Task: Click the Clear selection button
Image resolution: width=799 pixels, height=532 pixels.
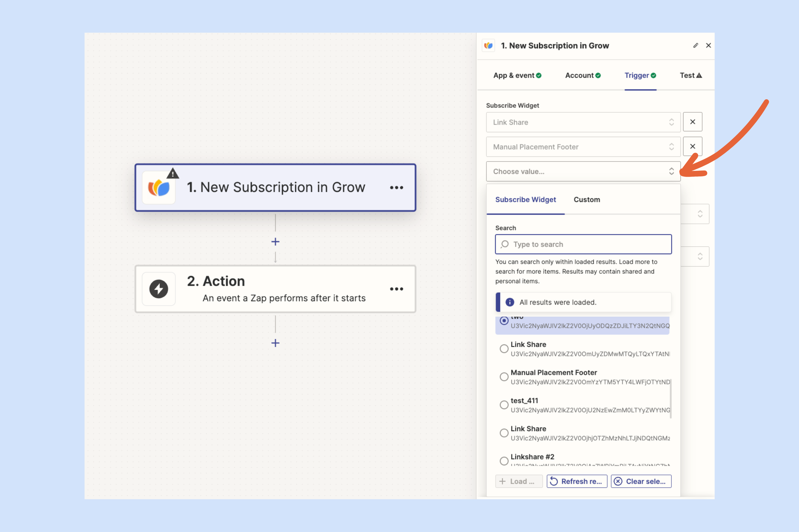Action: [x=641, y=481]
